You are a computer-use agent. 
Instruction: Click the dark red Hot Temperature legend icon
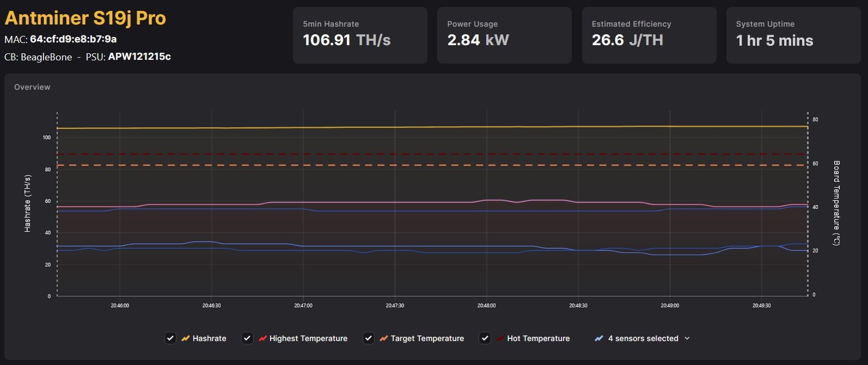click(500, 338)
